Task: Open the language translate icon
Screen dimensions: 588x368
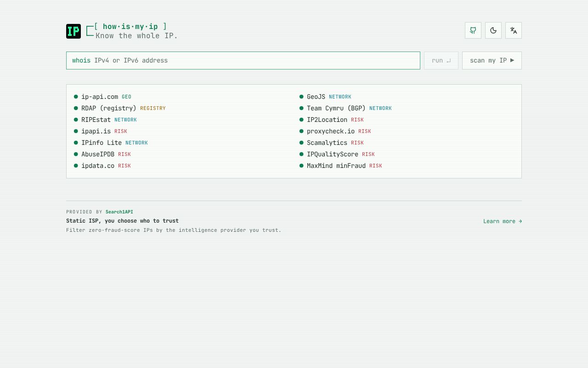Action: 514,30
